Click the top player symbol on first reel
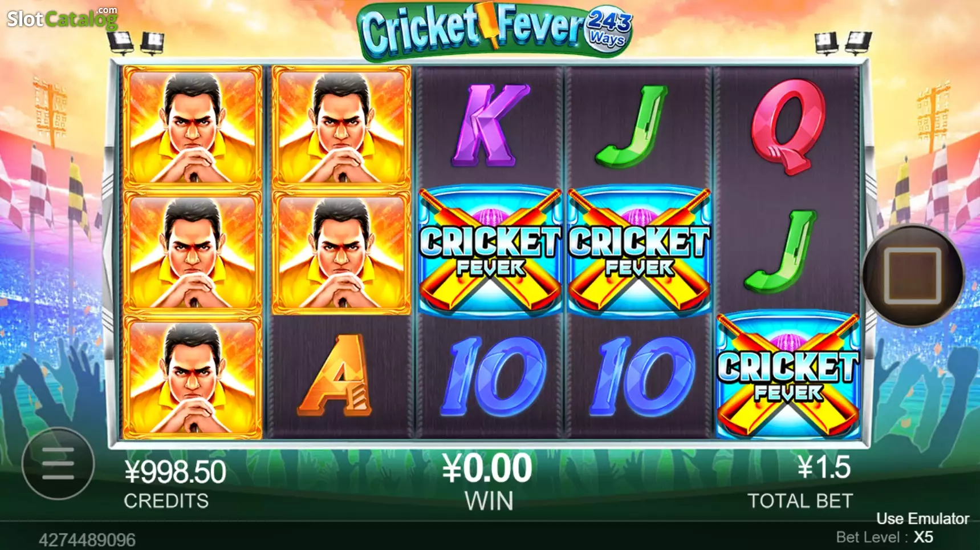 coord(193,127)
